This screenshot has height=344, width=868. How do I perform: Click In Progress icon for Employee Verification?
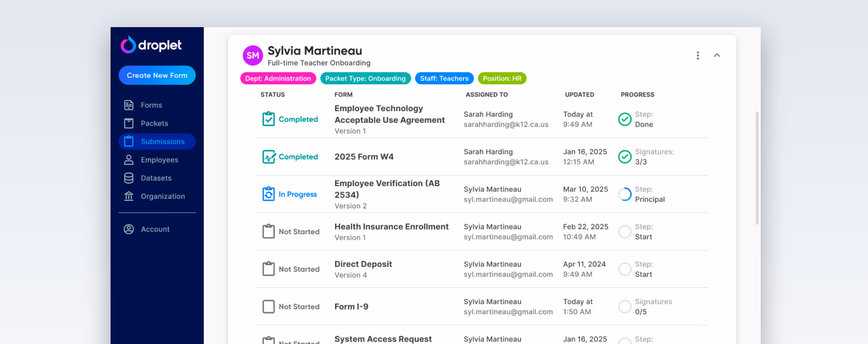[268, 194]
